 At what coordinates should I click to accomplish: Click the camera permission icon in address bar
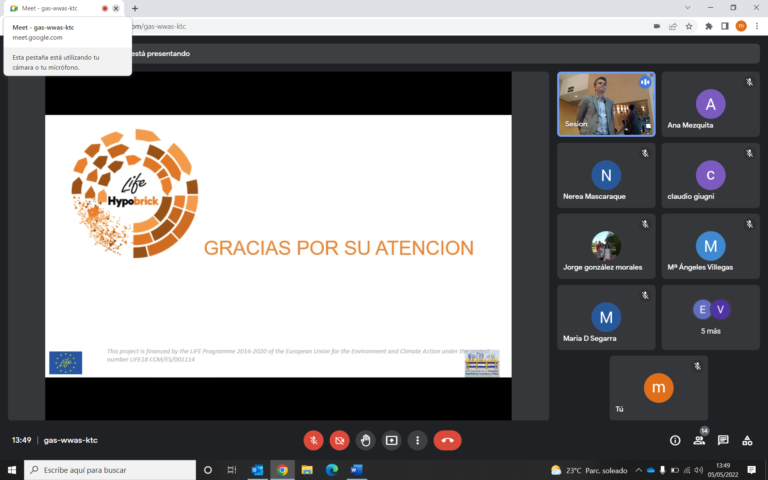657,26
